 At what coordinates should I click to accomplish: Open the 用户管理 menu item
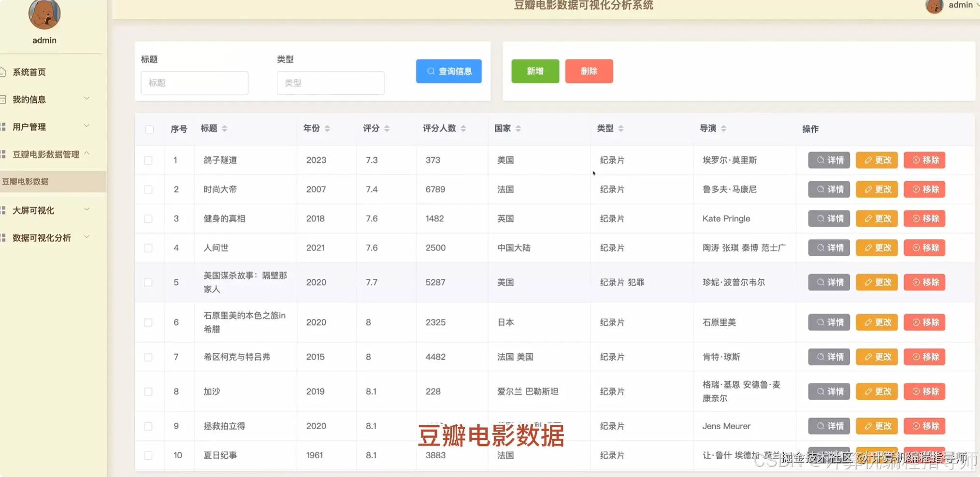[29, 127]
